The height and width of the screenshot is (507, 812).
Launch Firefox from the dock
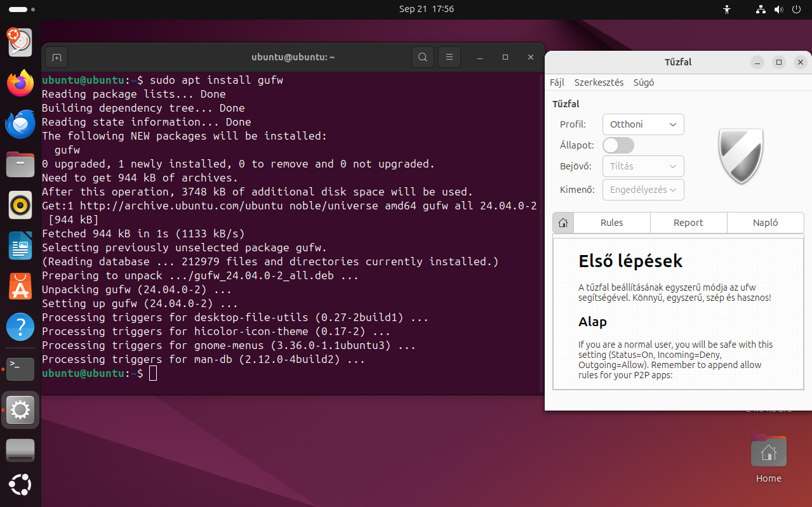pyautogui.click(x=20, y=83)
